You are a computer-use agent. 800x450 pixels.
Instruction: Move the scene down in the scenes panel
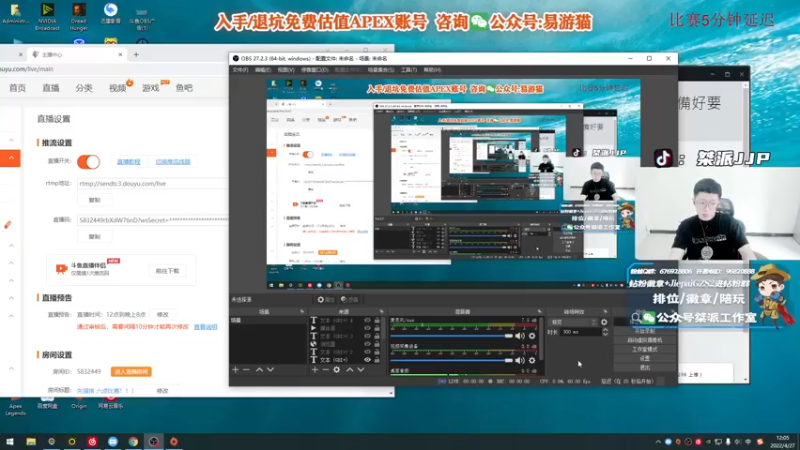click(270, 369)
